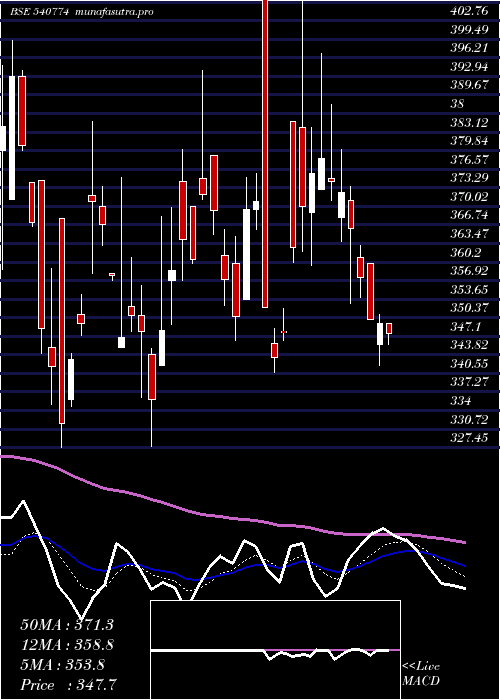The height and width of the screenshot is (700, 500).
Task: Select the 366.74 price axis label
Action: click(x=469, y=216)
